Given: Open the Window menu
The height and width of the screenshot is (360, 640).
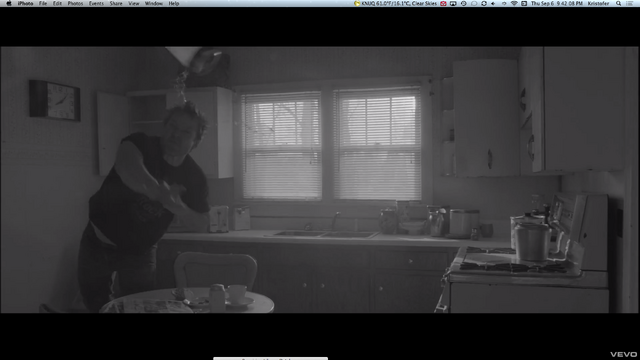Looking at the screenshot, I should click(154, 3).
